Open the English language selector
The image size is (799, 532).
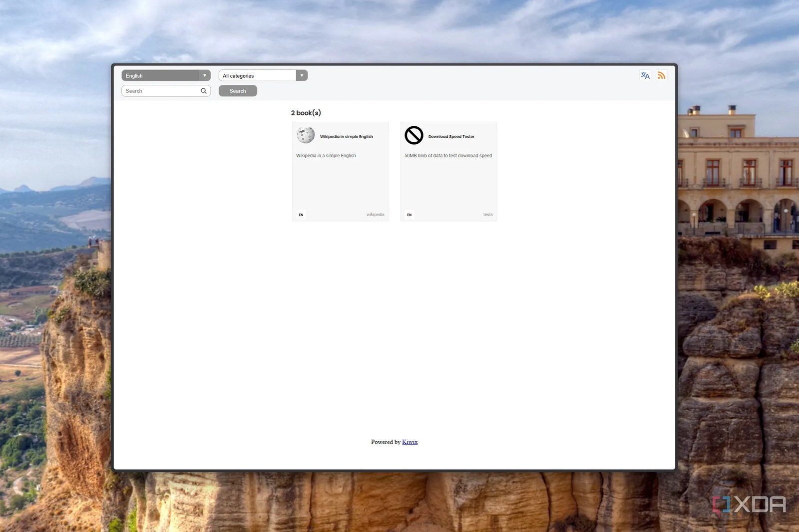point(166,75)
